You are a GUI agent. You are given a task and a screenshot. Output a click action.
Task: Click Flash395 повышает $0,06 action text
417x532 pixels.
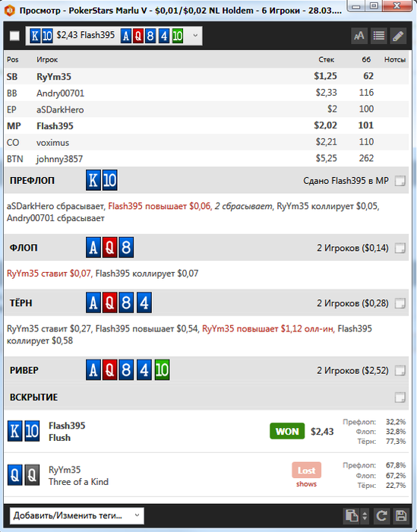160,206
